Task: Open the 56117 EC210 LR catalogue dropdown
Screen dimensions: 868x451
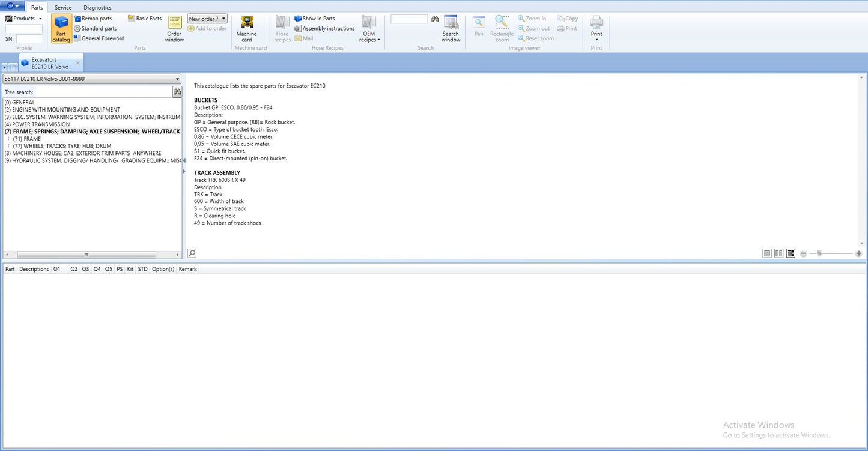Action: (92, 79)
